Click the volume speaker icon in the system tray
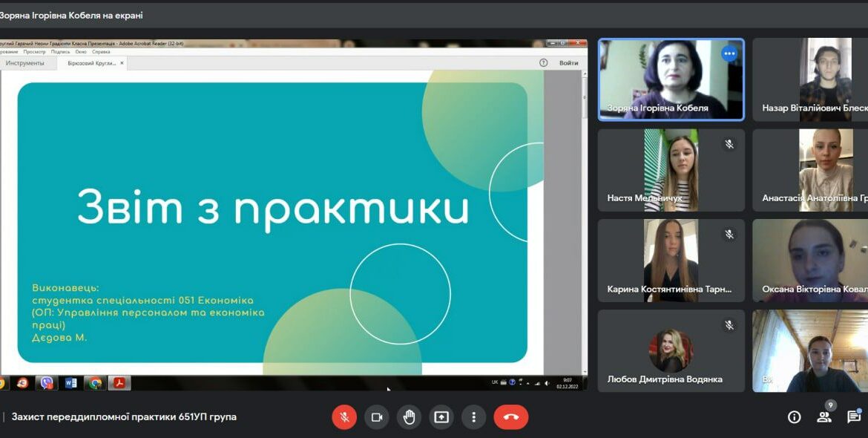The width and height of the screenshot is (868, 438). [547, 382]
